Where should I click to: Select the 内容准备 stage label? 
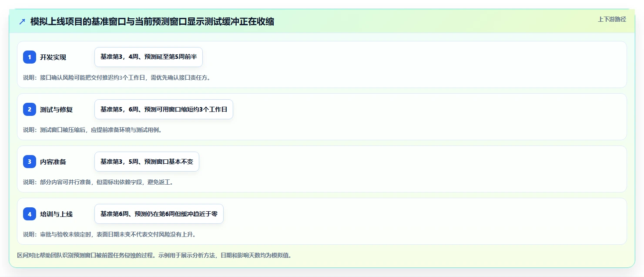[x=53, y=162]
